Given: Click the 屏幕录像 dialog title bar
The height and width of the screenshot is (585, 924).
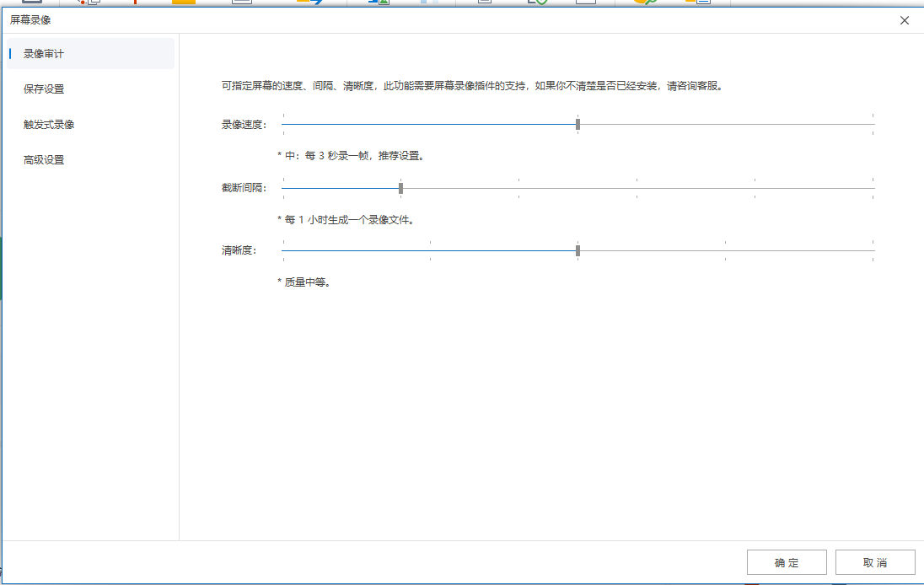Looking at the screenshot, I should (x=337, y=20).
